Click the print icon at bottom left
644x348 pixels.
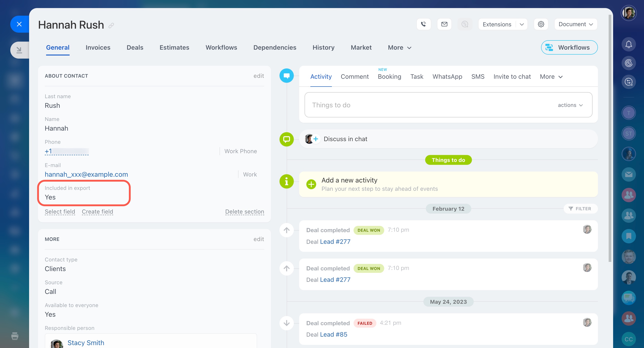click(15, 336)
